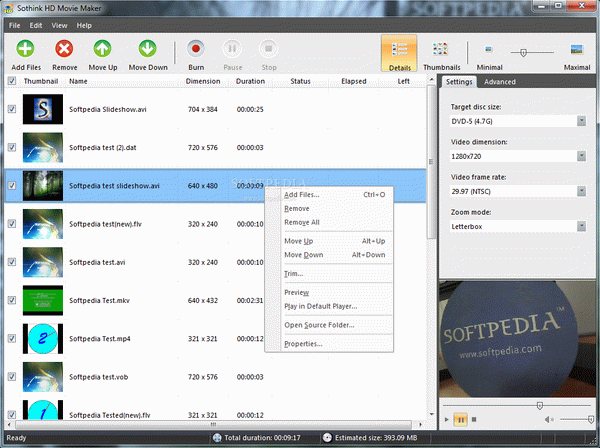Screen dimensions: 600x448
Task: Click the preview volume slider handle
Action: pos(590,420)
